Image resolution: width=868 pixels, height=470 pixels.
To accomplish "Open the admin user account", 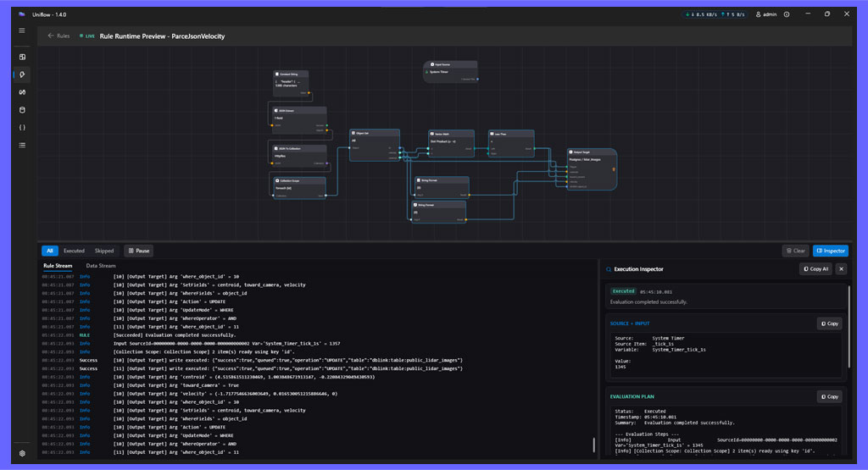I will 766,14.
